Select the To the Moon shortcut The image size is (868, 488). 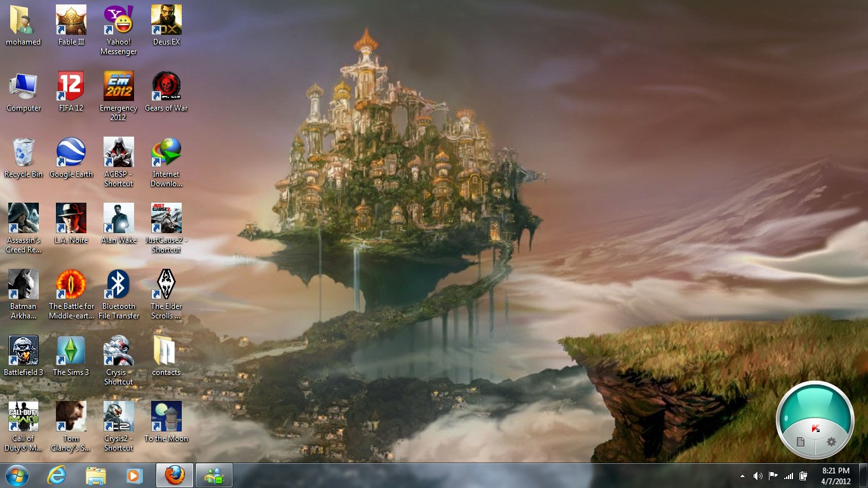(166, 422)
